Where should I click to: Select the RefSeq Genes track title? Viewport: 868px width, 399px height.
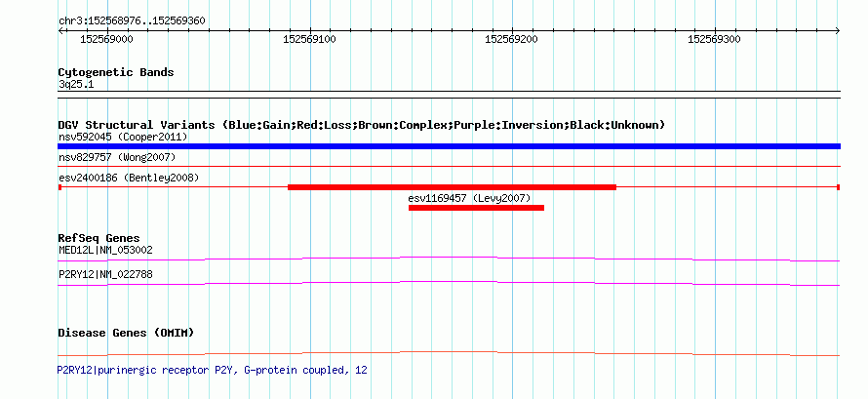click(x=99, y=238)
